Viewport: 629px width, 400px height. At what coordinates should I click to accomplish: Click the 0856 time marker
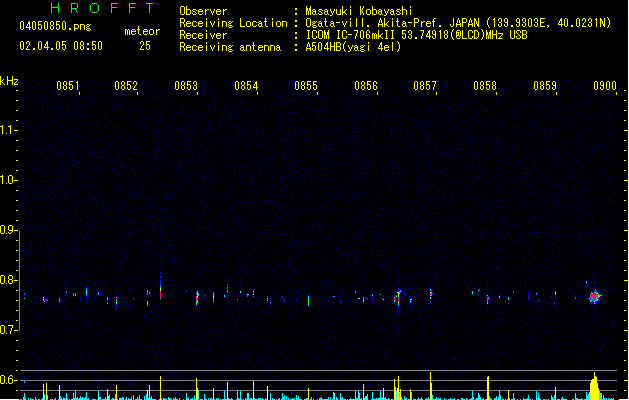[366, 86]
